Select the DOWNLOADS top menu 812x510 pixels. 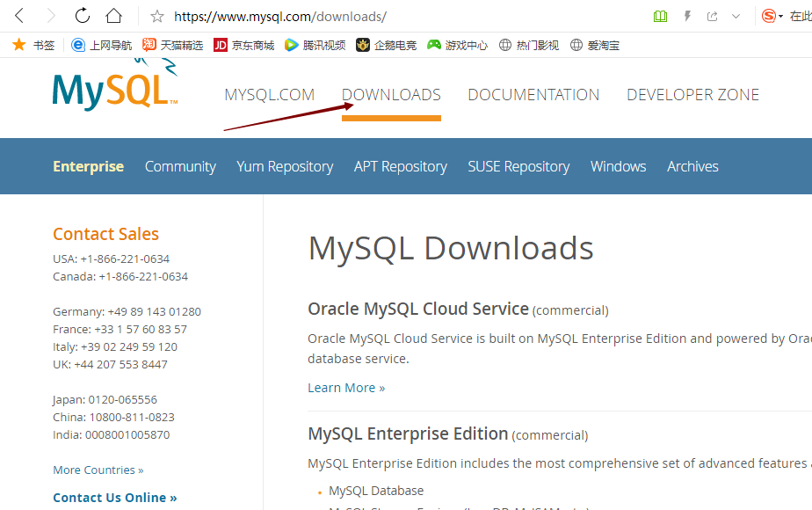391,95
